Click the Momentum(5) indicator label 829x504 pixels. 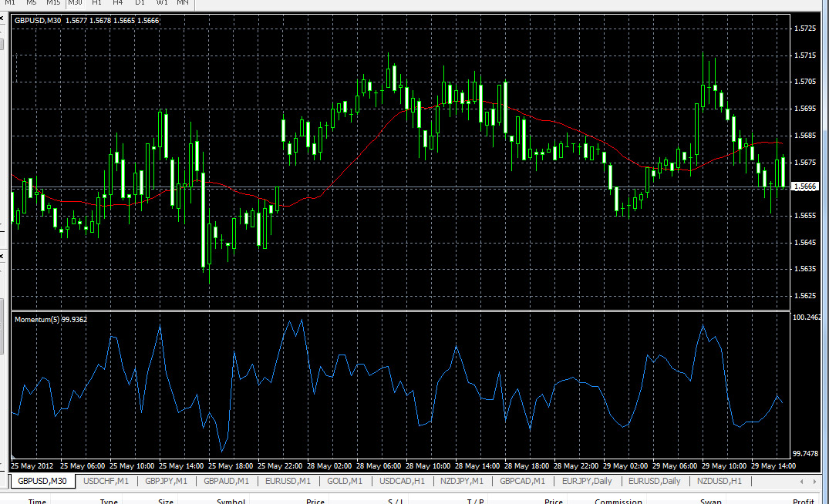[37, 319]
